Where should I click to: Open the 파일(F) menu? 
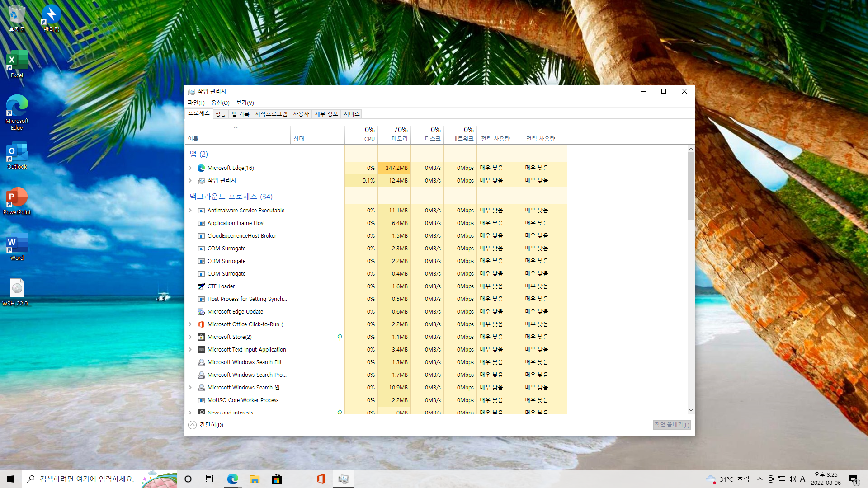(x=196, y=103)
